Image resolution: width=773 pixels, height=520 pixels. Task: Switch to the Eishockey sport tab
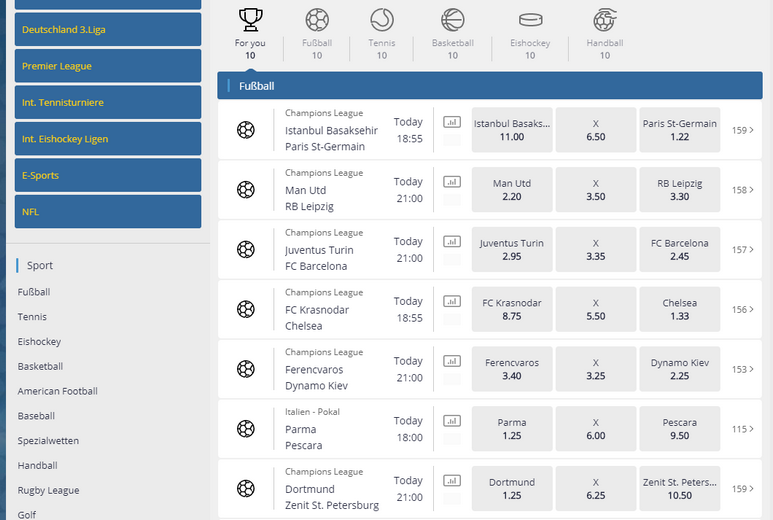(530, 34)
